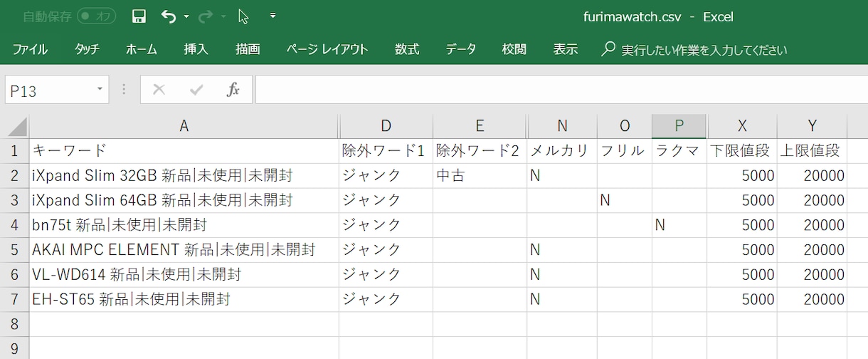This screenshot has width=868, height=359.
Task: Click the 上限値段 header cell
Action: (x=812, y=151)
